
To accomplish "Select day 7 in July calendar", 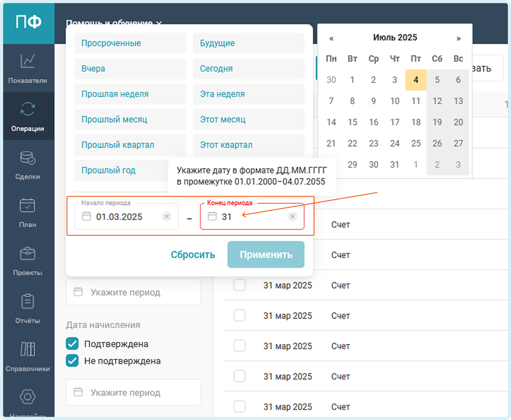I will (331, 101).
